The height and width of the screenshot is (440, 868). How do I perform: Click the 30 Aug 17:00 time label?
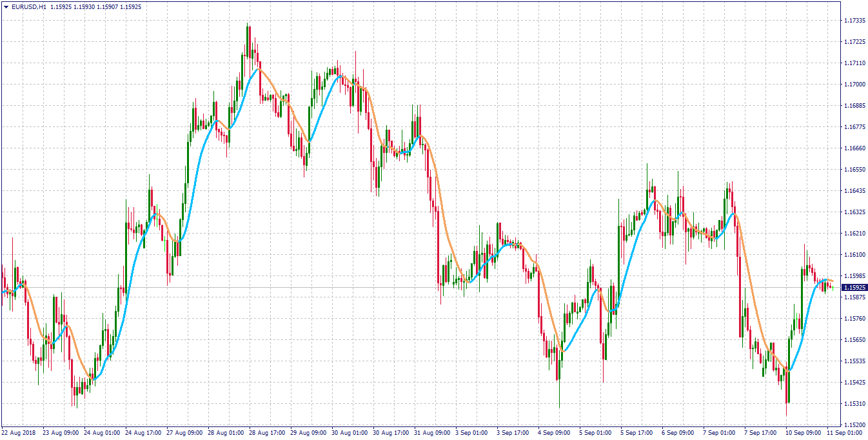pos(391,433)
